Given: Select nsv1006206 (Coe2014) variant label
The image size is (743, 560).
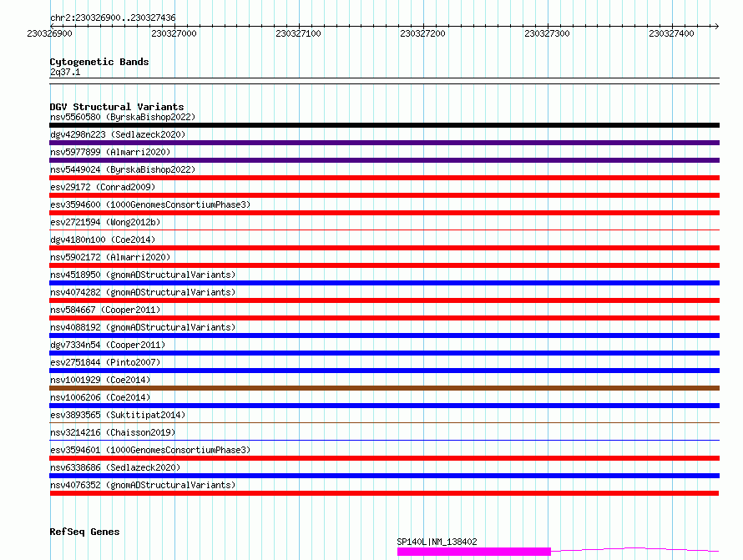Looking at the screenshot, I should pyautogui.click(x=100, y=397).
